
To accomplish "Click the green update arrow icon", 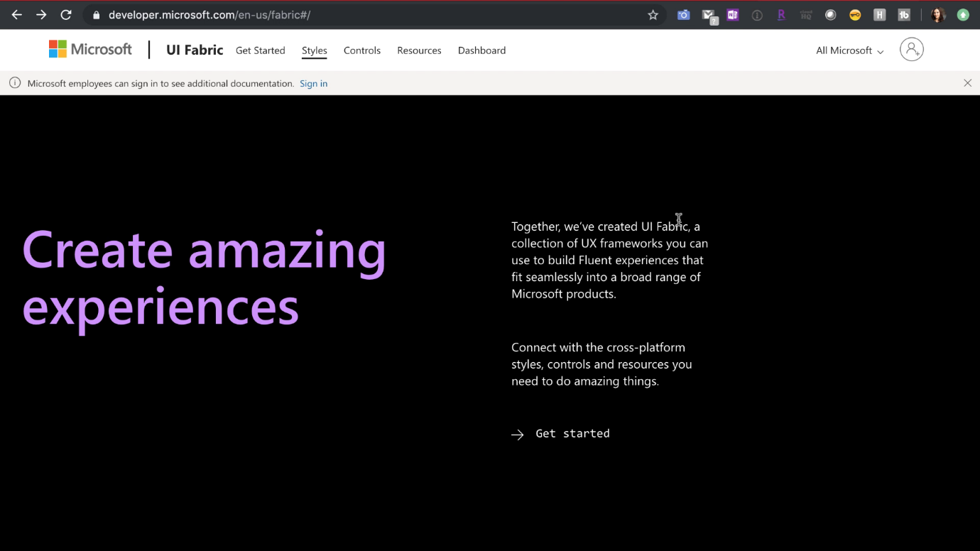I will 963,15.
